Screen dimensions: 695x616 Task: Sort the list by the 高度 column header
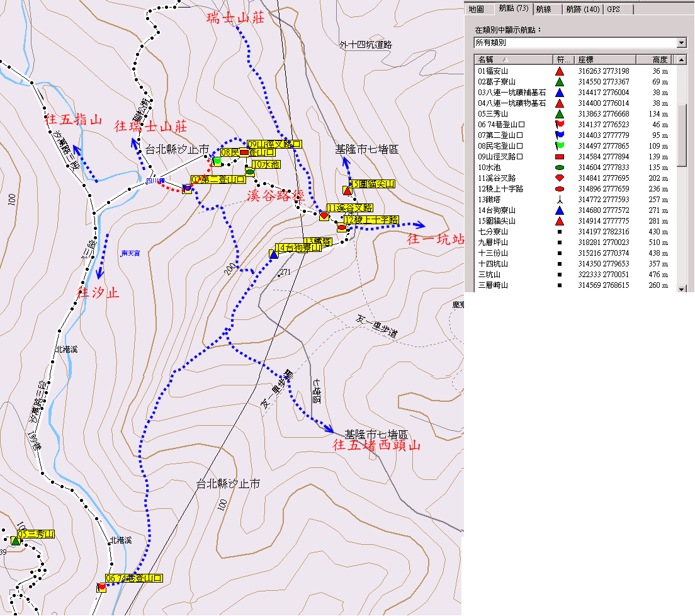tap(653, 60)
